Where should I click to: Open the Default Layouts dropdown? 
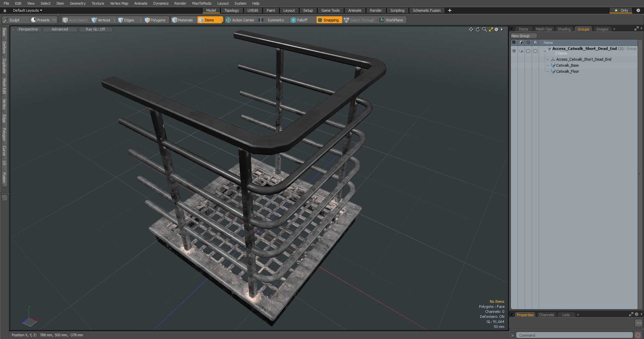click(28, 10)
